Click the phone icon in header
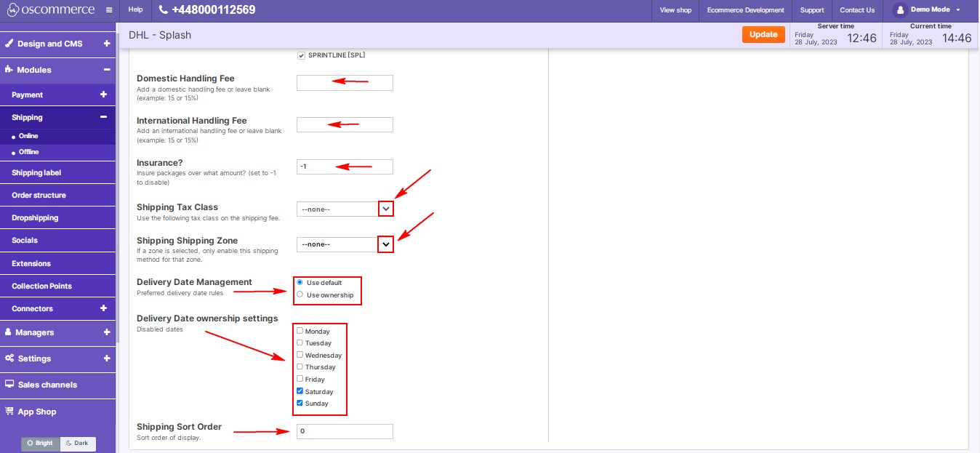 pos(162,10)
